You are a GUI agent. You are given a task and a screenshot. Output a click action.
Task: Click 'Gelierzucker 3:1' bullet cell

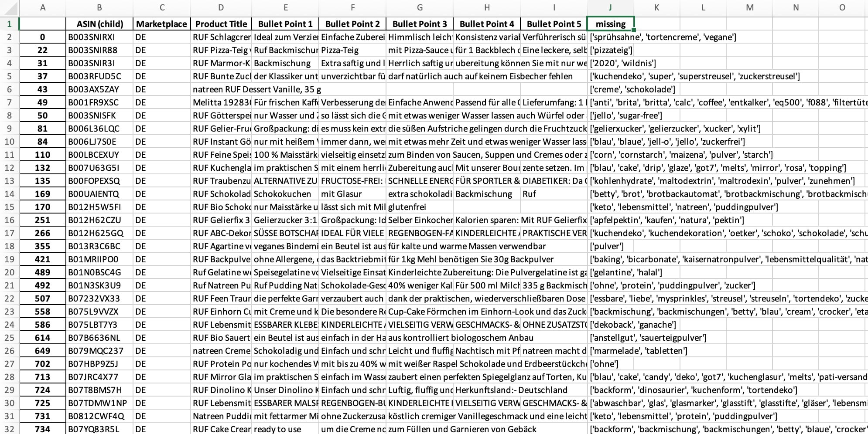[x=285, y=220]
